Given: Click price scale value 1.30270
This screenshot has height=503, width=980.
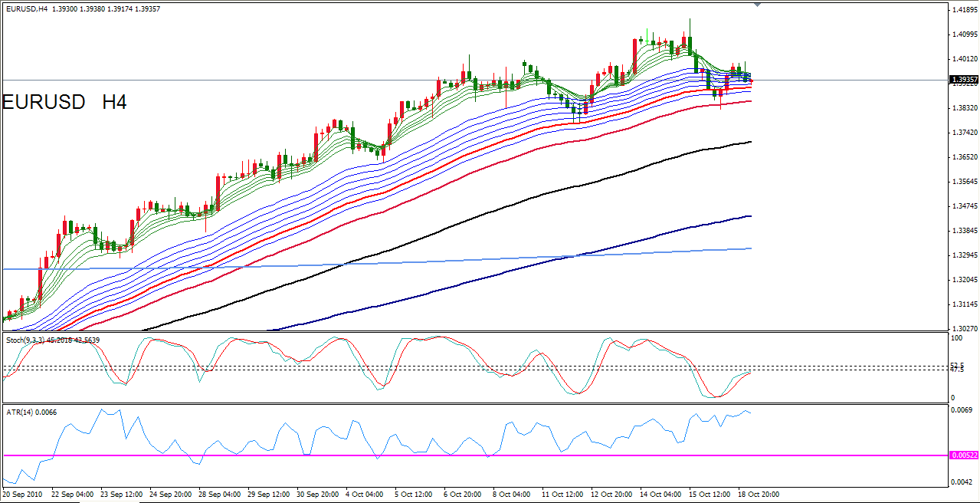Looking at the screenshot, I should point(964,328).
